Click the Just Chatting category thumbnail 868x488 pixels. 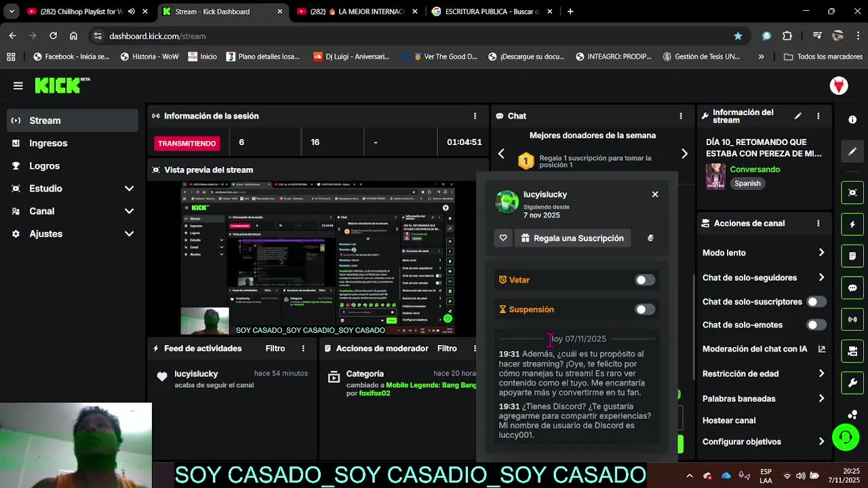point(715,176)
